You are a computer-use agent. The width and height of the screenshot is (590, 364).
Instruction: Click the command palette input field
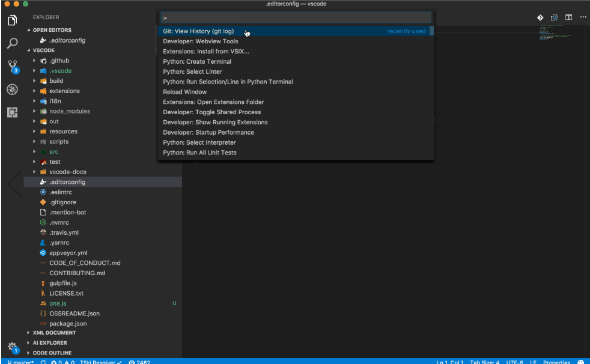pos(296,17)
